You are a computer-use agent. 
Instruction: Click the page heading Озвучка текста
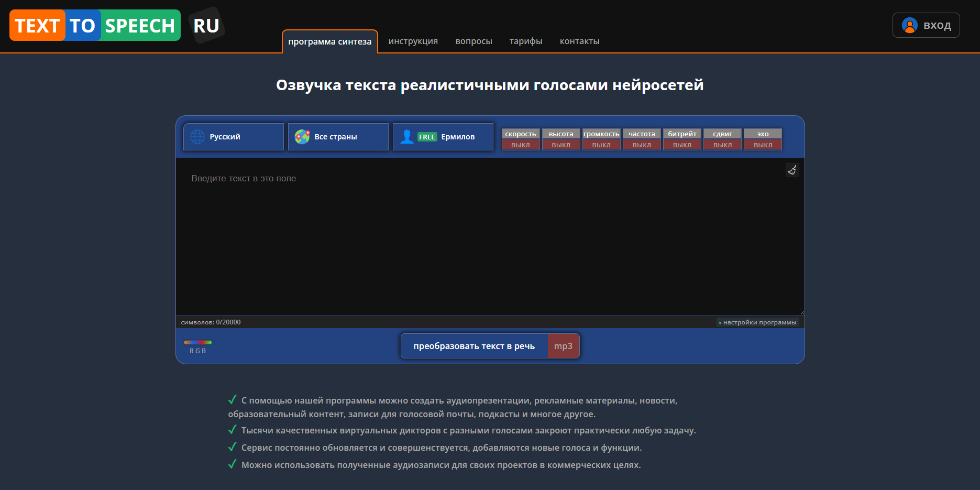point(490,85)
